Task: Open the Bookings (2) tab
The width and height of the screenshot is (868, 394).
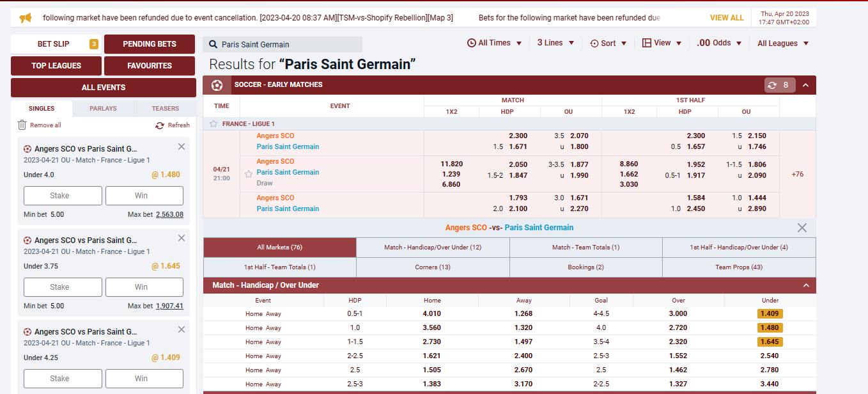Action: point(586,267)
